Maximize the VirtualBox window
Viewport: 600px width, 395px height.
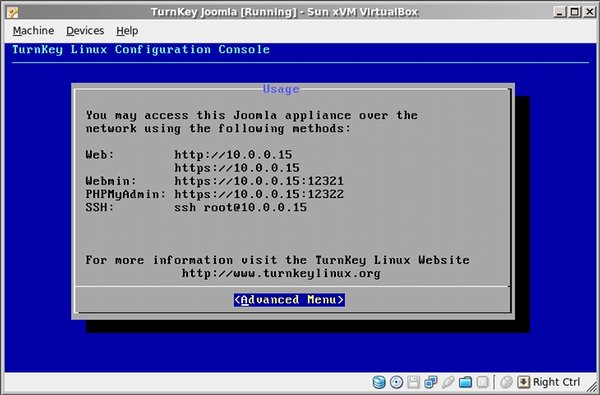pyautogui.click(x=574, y=12)
